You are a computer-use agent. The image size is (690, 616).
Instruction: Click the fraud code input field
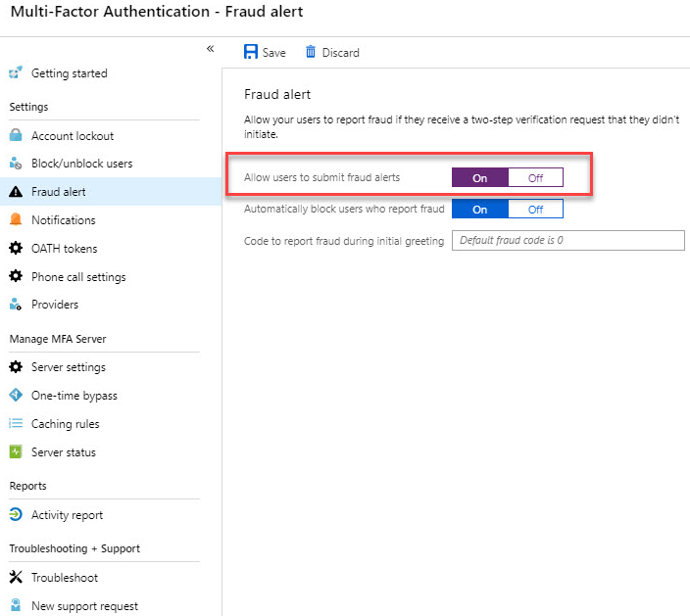(x=568, y=240)
